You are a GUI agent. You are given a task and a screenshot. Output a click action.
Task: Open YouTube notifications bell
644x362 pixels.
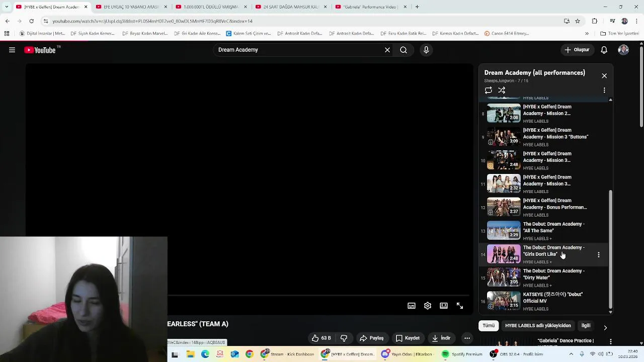(x=604, y=50)
